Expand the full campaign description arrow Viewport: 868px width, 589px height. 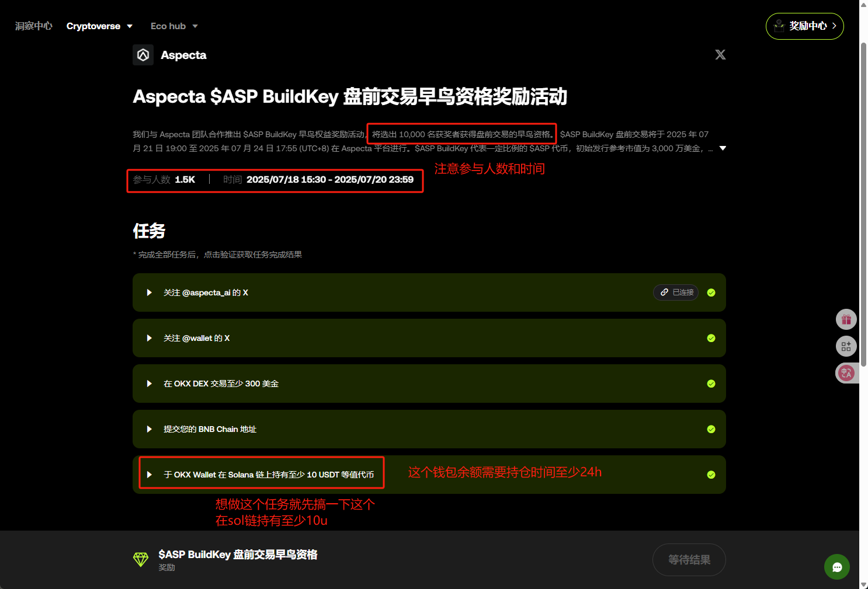[723, 148]
